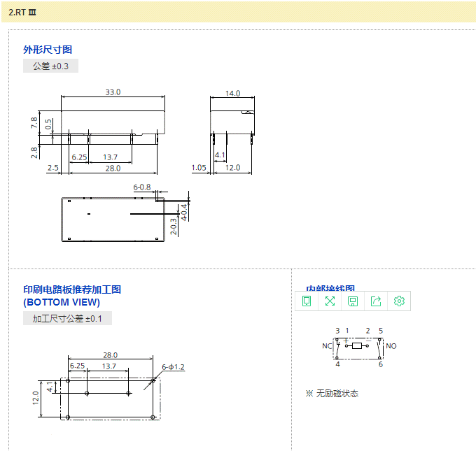Click the 加工尺寸公差 ±0.1 label
476x451 pixels.
click(x=67, y=319)
